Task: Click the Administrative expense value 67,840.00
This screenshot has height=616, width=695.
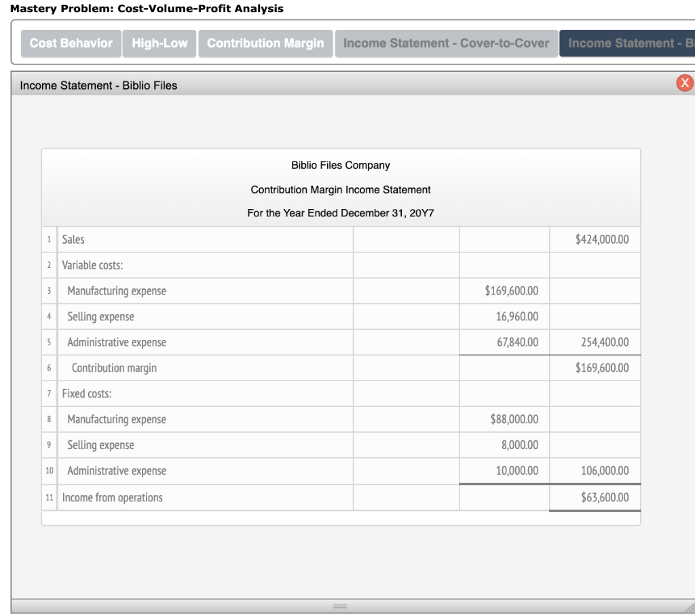Action: point(504,342)
